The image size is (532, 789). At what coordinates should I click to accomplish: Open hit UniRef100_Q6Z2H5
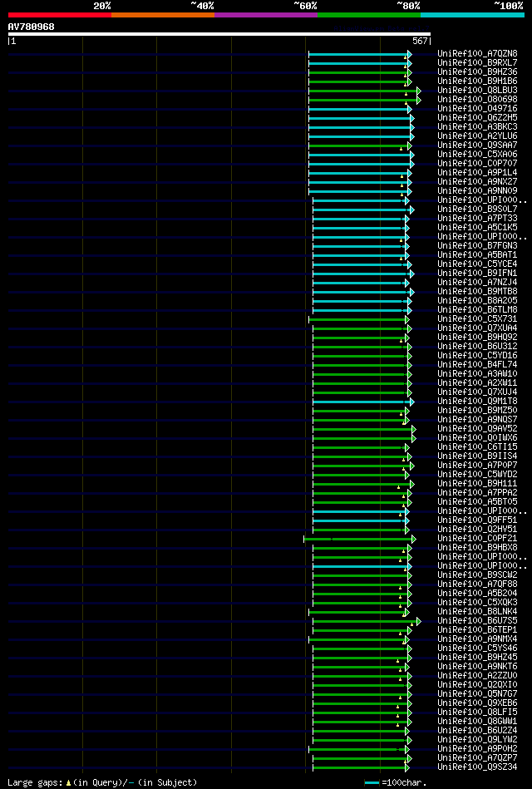point(477,118)
